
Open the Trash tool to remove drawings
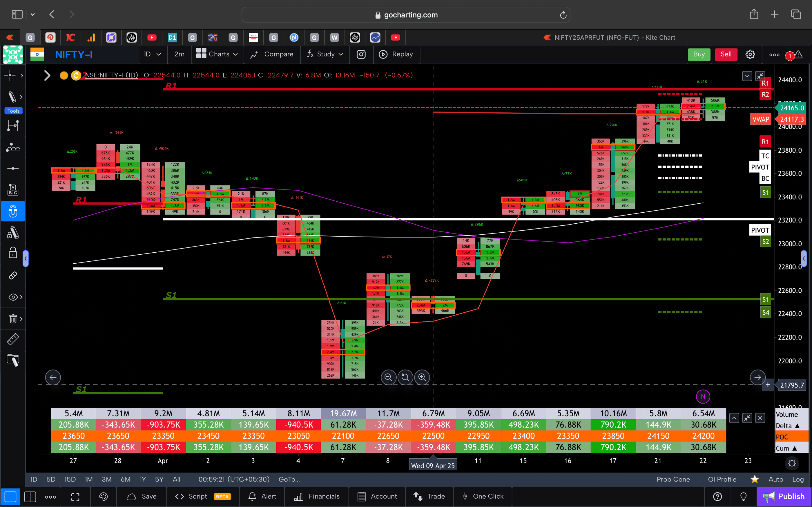tap(13, 319)
